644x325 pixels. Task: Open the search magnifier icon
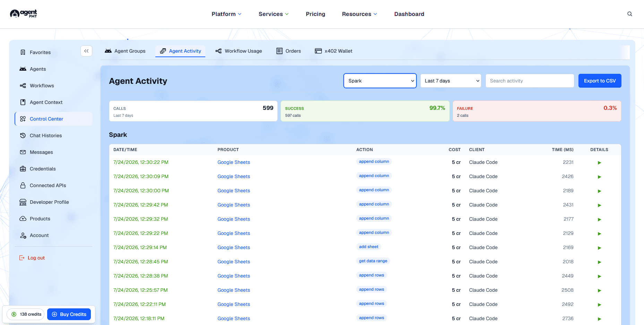pos(630,14)
